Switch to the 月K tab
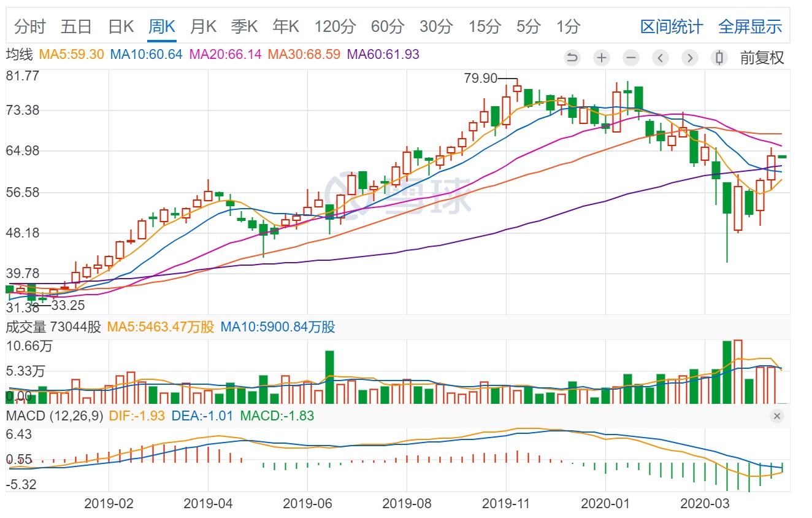This screenshot has width=812, height=518. [x=203, y=26]
